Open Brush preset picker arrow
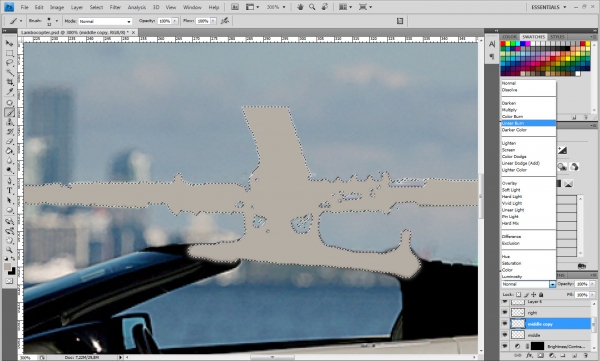 (57, 21)
